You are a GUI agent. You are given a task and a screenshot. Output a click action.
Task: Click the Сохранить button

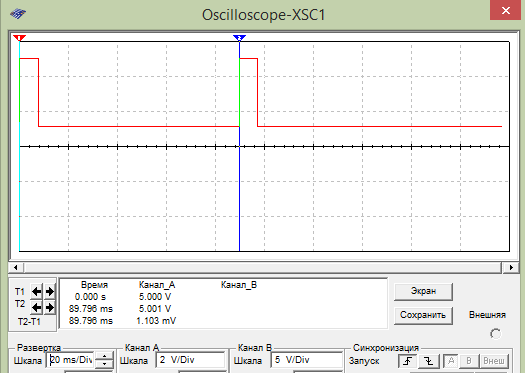click(423, 315)
